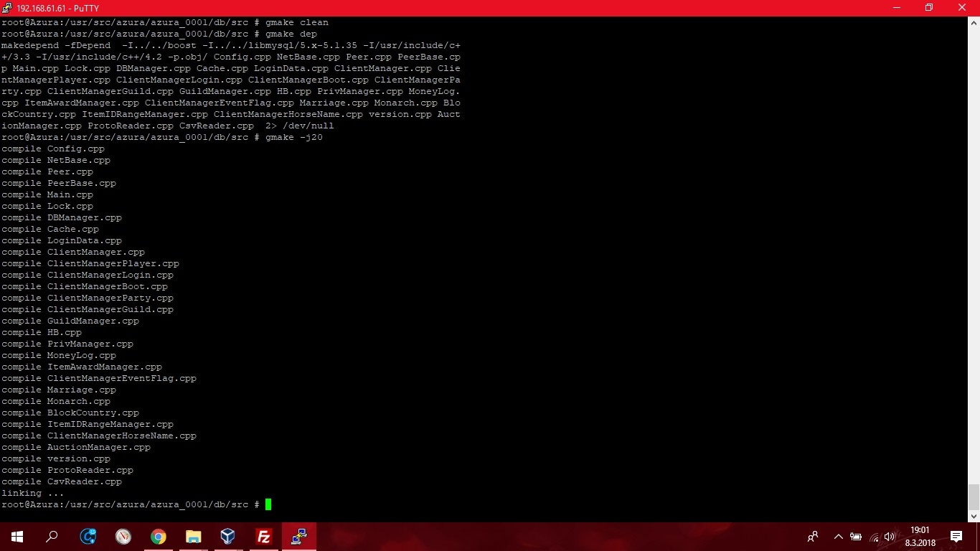Click the 'gmake -j20' command line

162,137
